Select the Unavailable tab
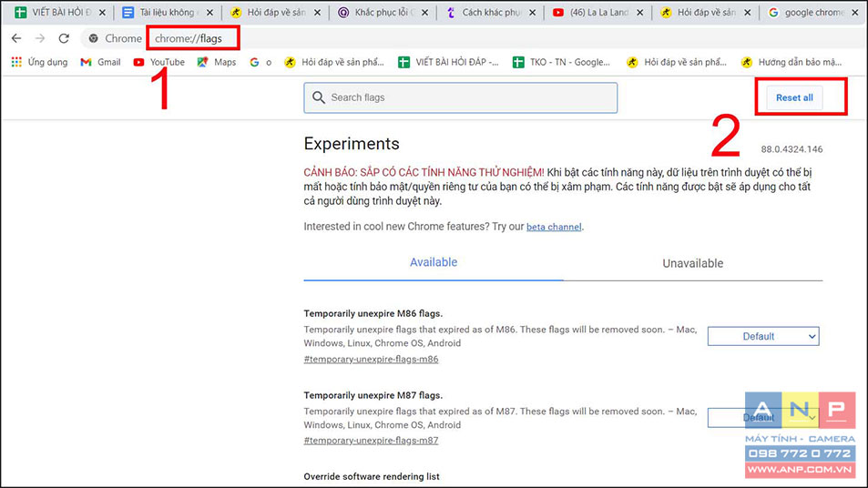 pos(692,263)
